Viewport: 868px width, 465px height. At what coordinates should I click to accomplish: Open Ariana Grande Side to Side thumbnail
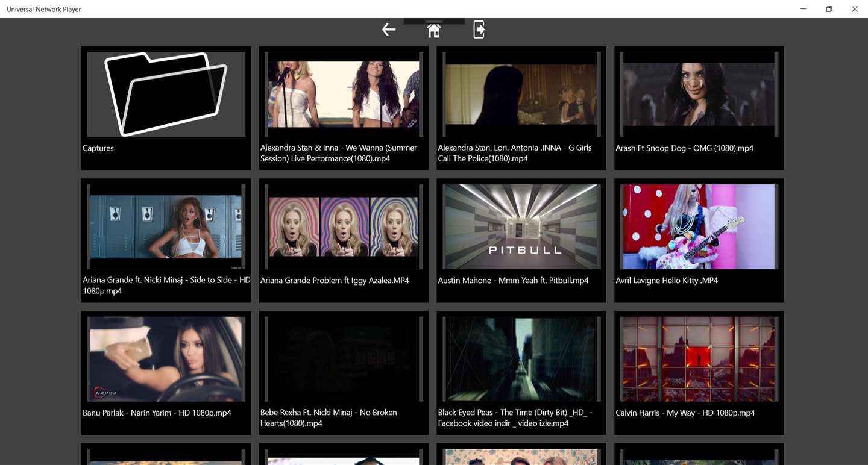[x=166, y=227]
